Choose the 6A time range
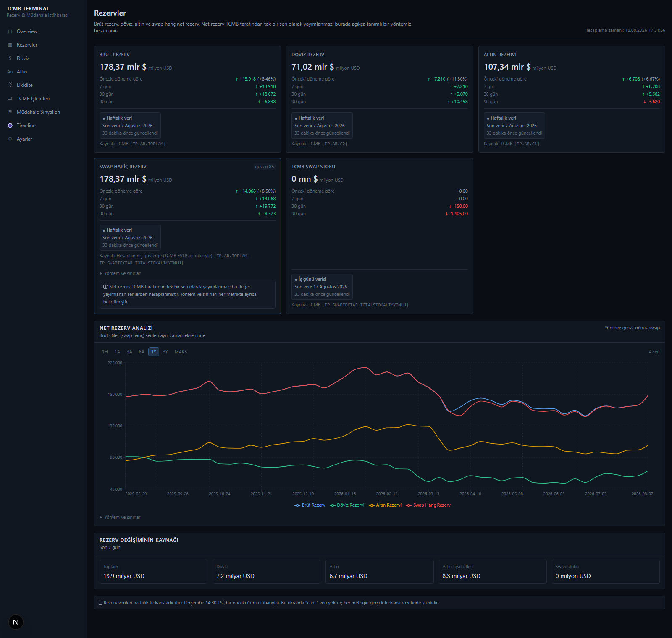672x638 pixels. point(142,352)
